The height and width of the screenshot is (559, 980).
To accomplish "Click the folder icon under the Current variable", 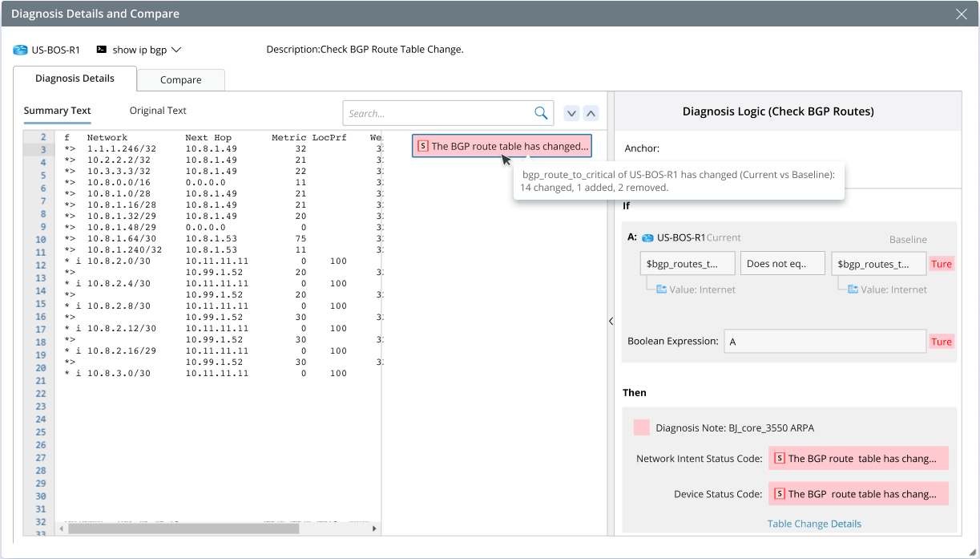I will pos(661,290).
